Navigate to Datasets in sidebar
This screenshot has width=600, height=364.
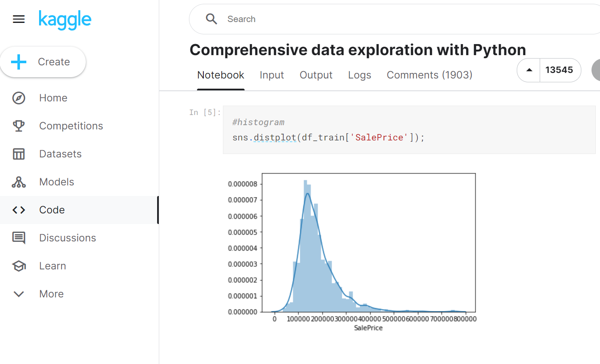(60, 154)
